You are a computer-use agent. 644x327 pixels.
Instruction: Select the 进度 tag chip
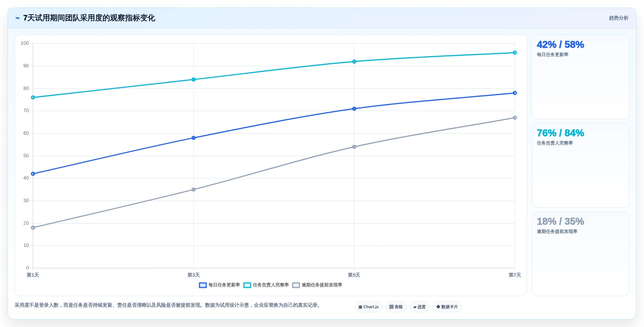pyautogui.click(x=419, y=307)
